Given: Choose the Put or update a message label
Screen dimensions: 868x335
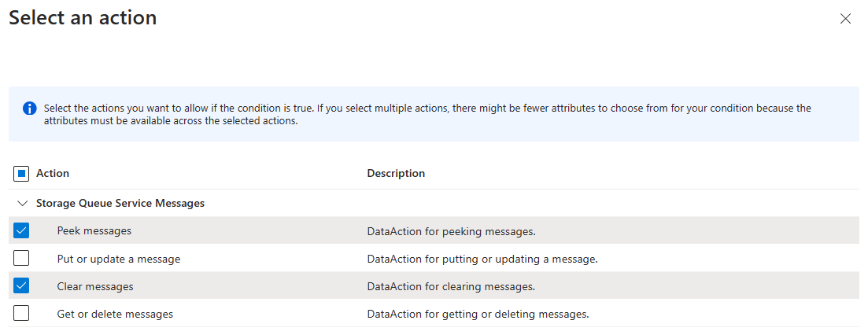Looking at the screenshot, I should point(119,259).
